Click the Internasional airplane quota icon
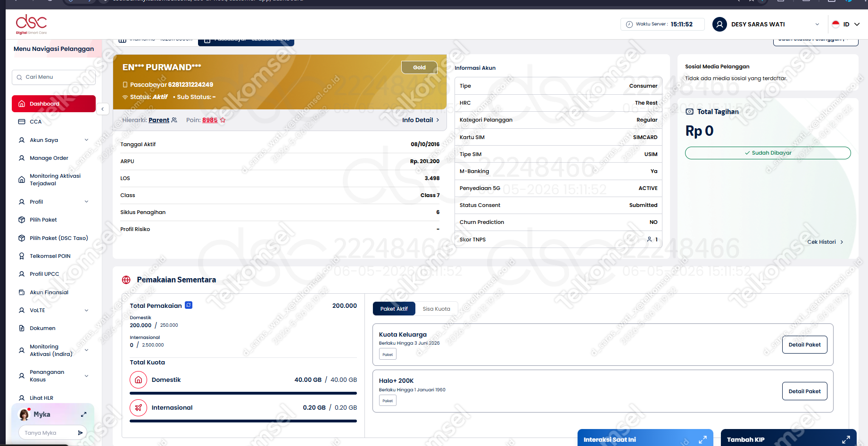Viewport: 868px width, 446px height. [x=138, y=408]
